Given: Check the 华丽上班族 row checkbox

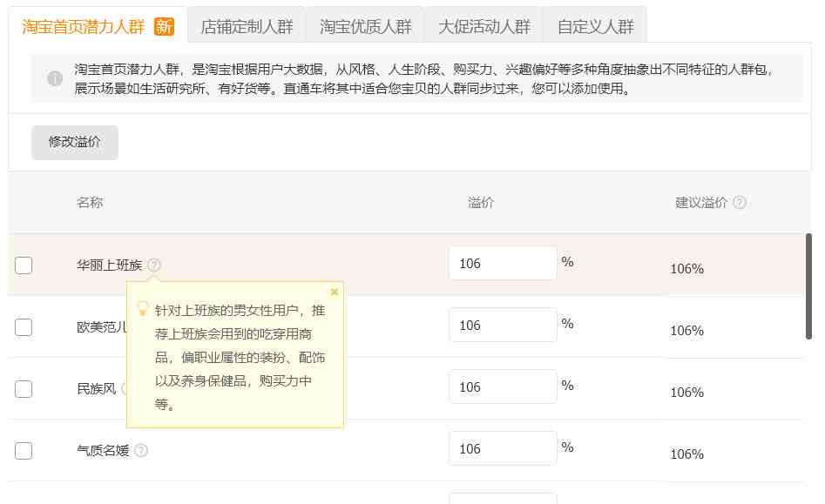Looking at the screenshot, I should coord(24,265).
